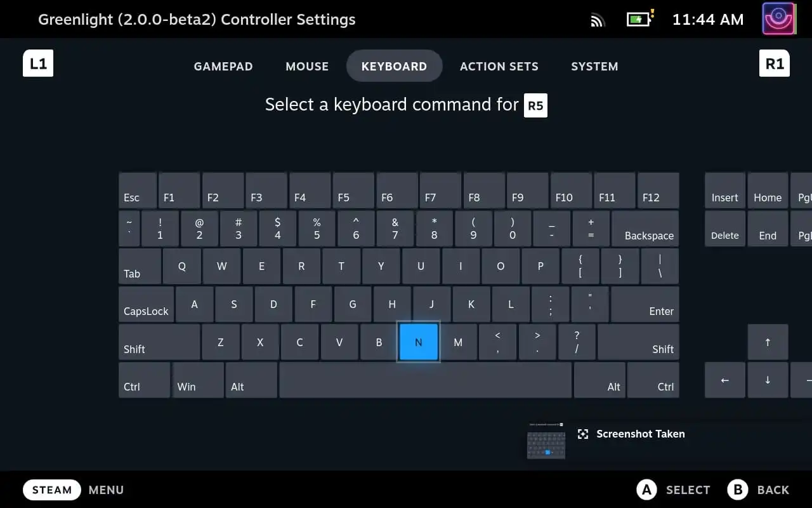Open the profile avatar in top bar

pos(779,18)
